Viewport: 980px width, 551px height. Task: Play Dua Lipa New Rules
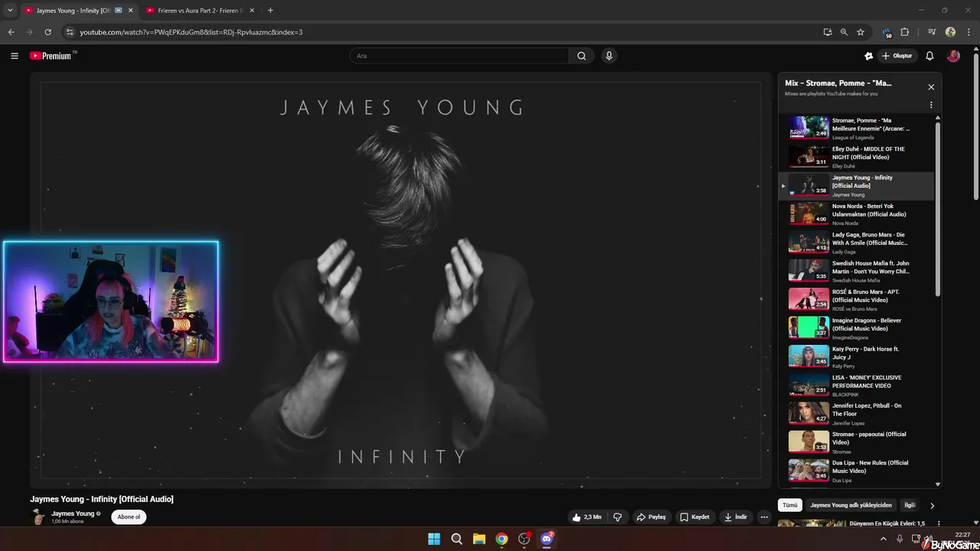[x=856, y=471]
